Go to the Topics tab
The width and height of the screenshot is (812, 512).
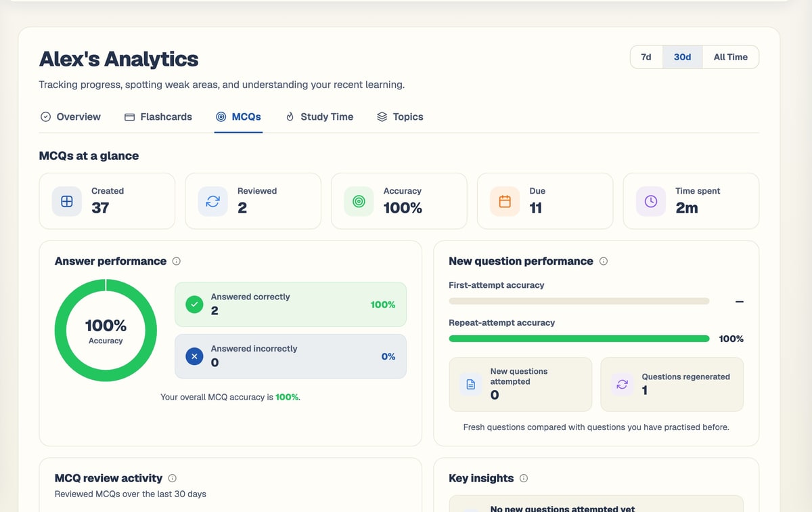[400, 116]
